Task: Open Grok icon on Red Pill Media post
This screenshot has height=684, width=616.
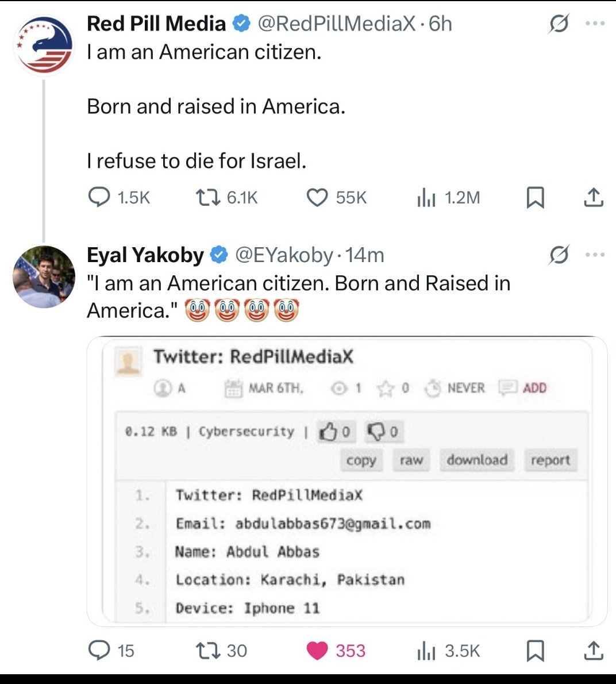Action: 559,24
